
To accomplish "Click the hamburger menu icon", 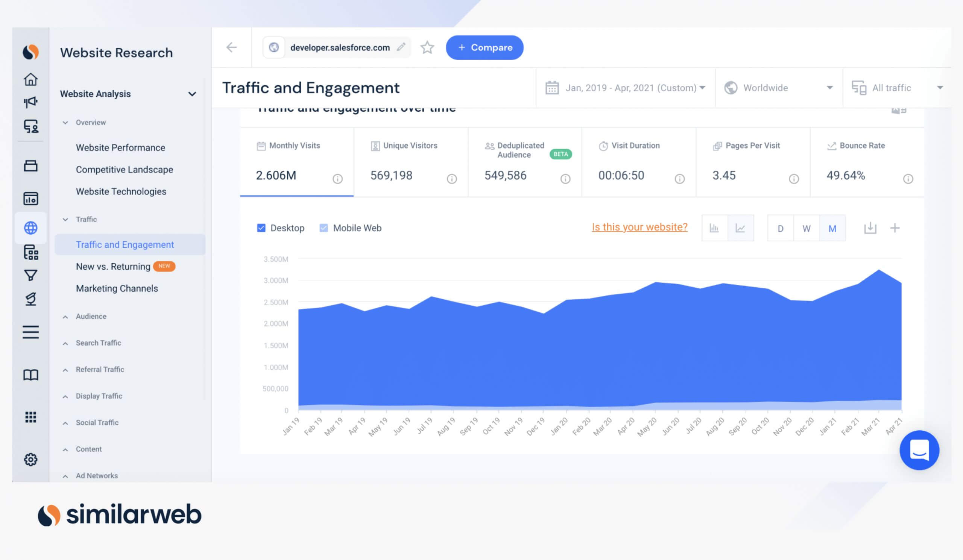I will pos(30,332).
